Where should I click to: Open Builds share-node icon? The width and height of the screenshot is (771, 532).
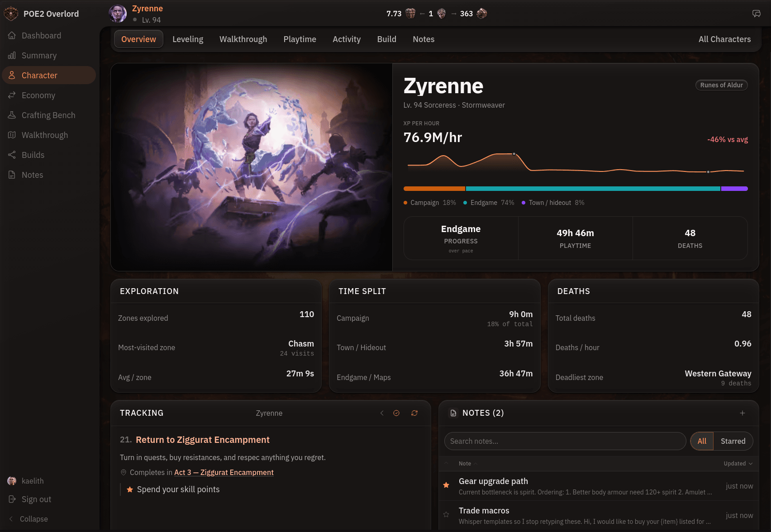tap(12, 155)
